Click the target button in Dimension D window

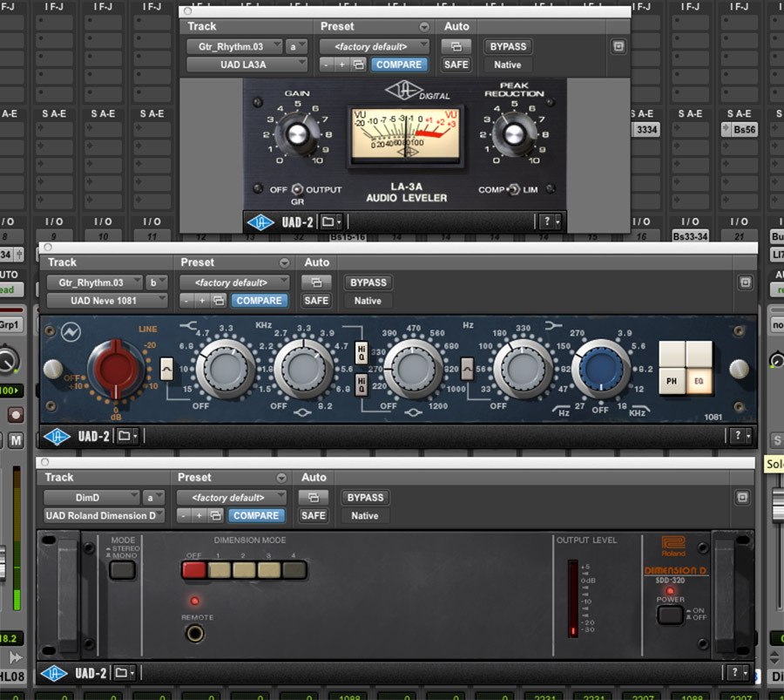click(742, 498)
